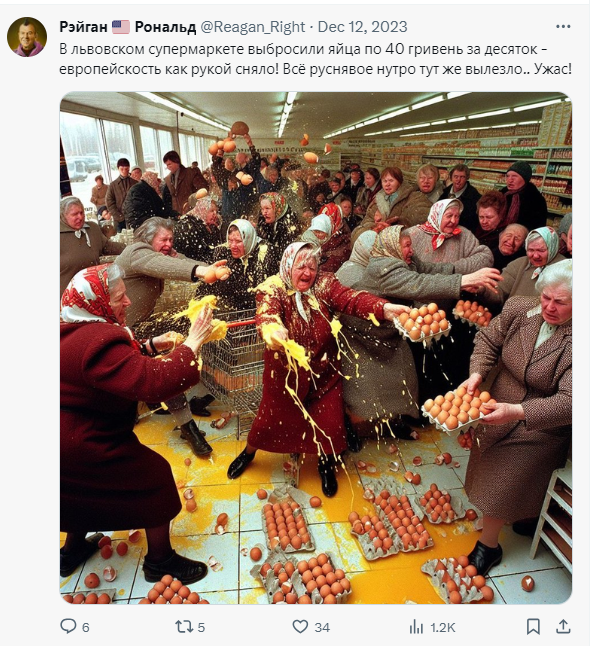Viewport: 594px width, 646px height.
Task: Share post via upload arrow icon
Action: coord(563,626)
